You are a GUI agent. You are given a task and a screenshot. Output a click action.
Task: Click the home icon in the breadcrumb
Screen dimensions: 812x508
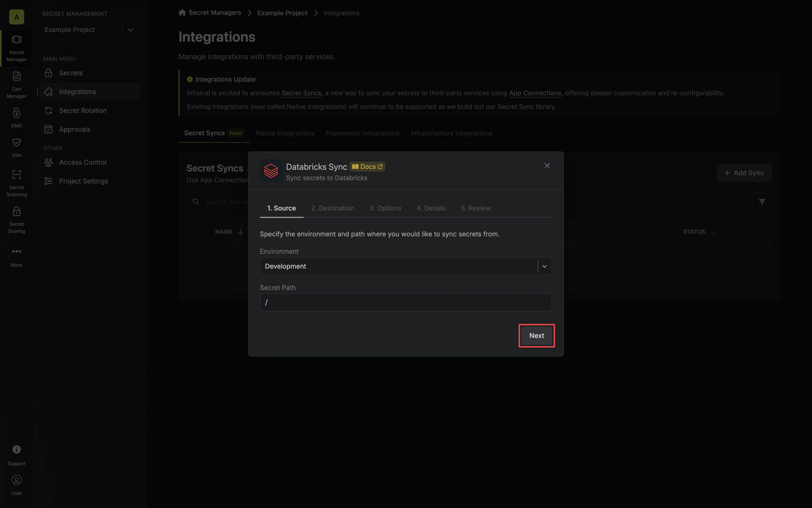pyautogui.click(x=182, y=12)
